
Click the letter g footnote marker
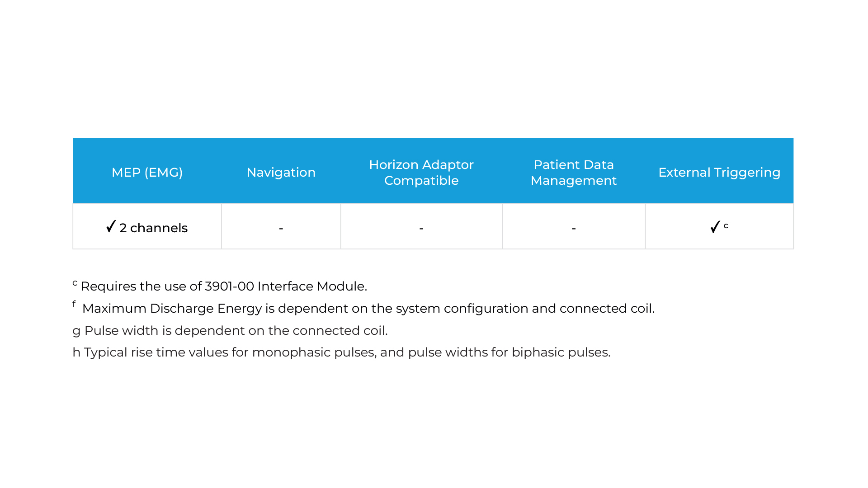[x=76, y=331]
